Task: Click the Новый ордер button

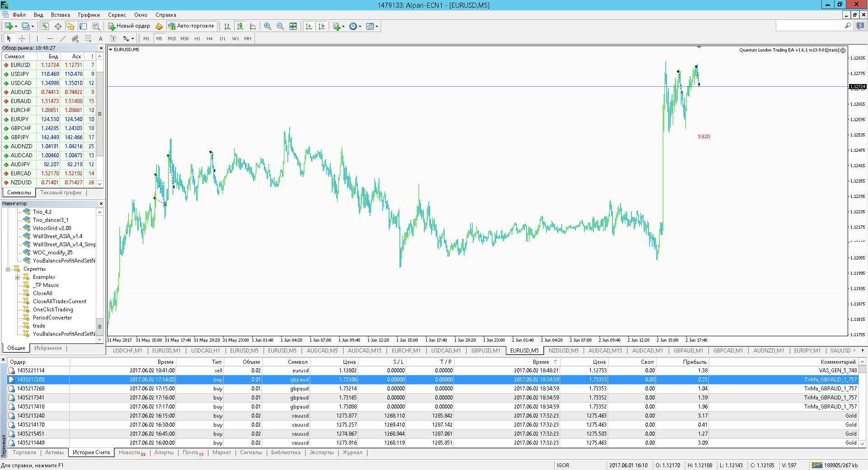Action: pyautogui.click(x=129, y=26)
